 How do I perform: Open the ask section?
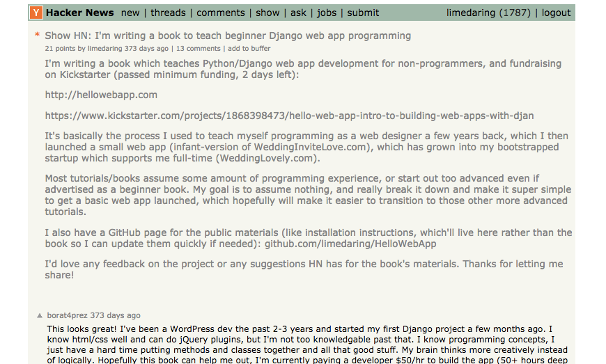(298, 13)
